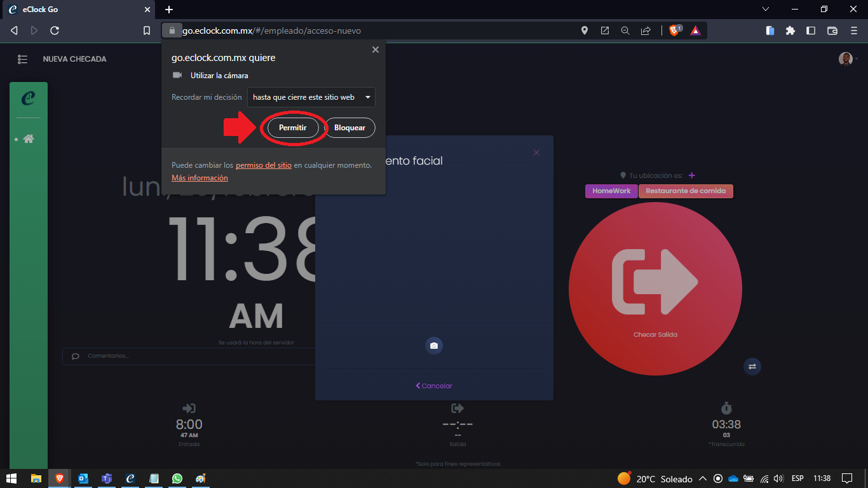Open the 'Recordar mi decisión' duration dropdown
This screenshot has height=488, width=868.
coord(311,97)
